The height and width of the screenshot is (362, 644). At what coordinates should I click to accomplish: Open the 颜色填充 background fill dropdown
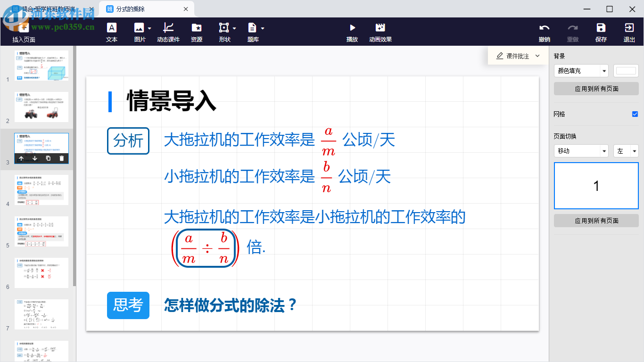point(581,71)
